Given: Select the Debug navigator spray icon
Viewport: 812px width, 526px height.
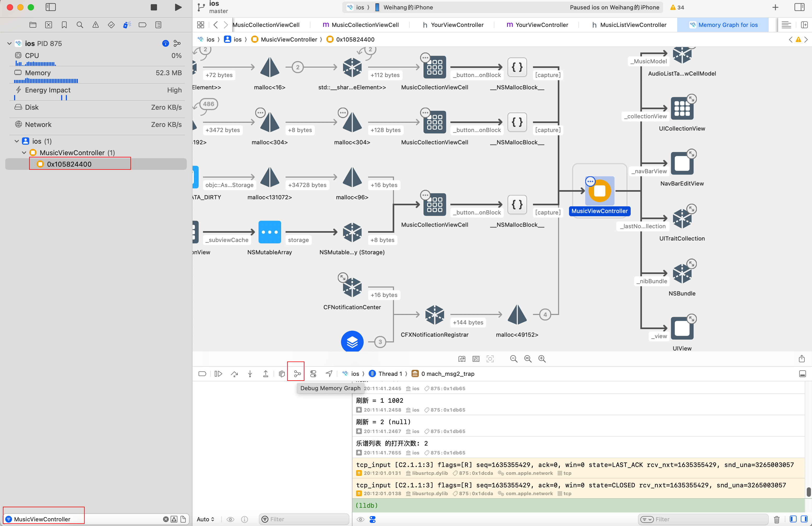Looking at the screenshot, I should [x=127, y=25].
